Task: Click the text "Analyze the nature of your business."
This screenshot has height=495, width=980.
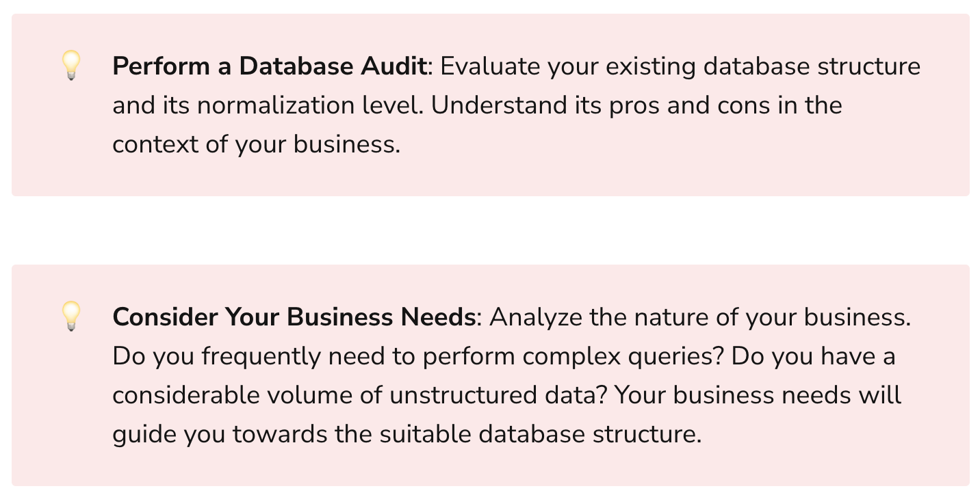Action: tap(700, 317)
